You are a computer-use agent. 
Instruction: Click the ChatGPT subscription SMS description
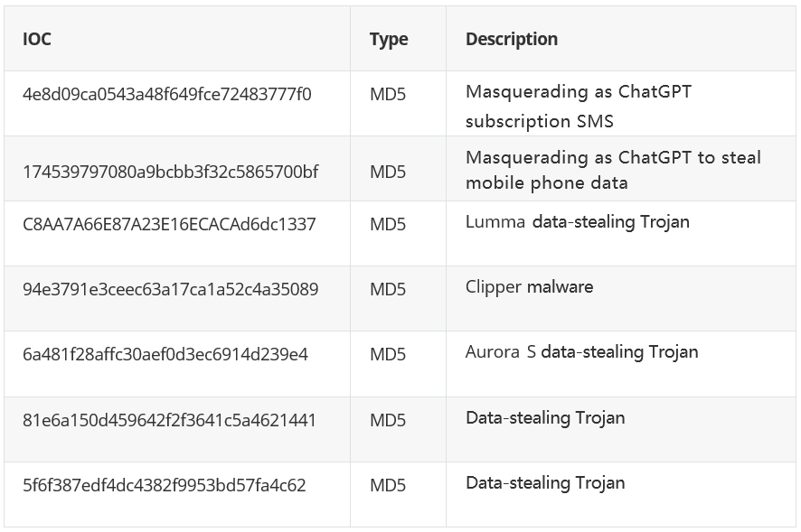click(579, 107)
